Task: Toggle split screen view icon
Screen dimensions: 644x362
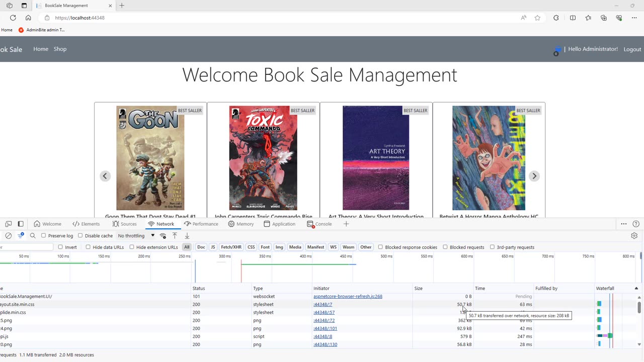Action: 573,18
